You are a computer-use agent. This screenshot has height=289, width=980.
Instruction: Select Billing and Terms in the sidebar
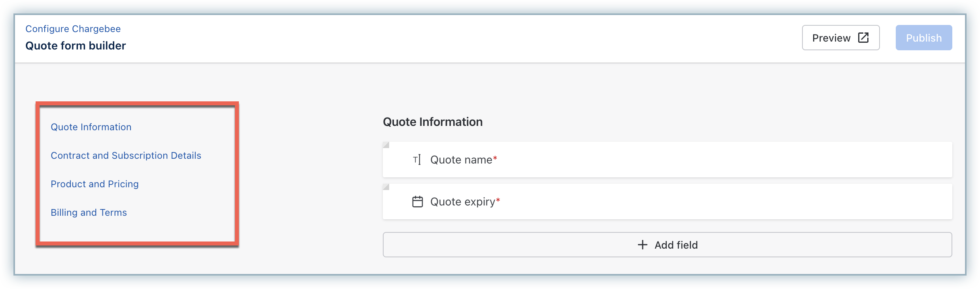89,213
